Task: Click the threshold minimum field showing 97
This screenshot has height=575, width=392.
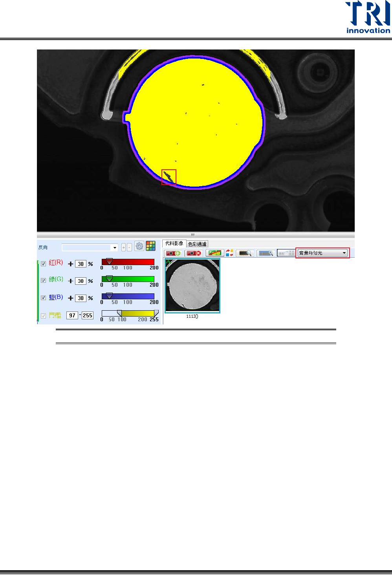Action: tap(72, 315)
